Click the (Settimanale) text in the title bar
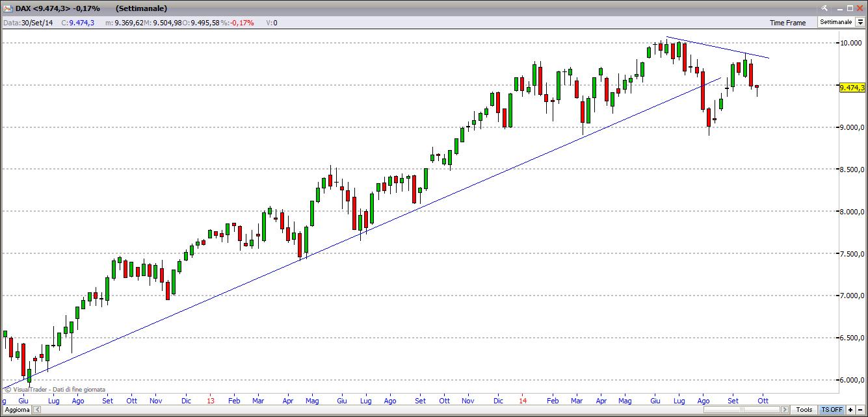This screenshot has height=417, width=868. [x=142, y=8]
